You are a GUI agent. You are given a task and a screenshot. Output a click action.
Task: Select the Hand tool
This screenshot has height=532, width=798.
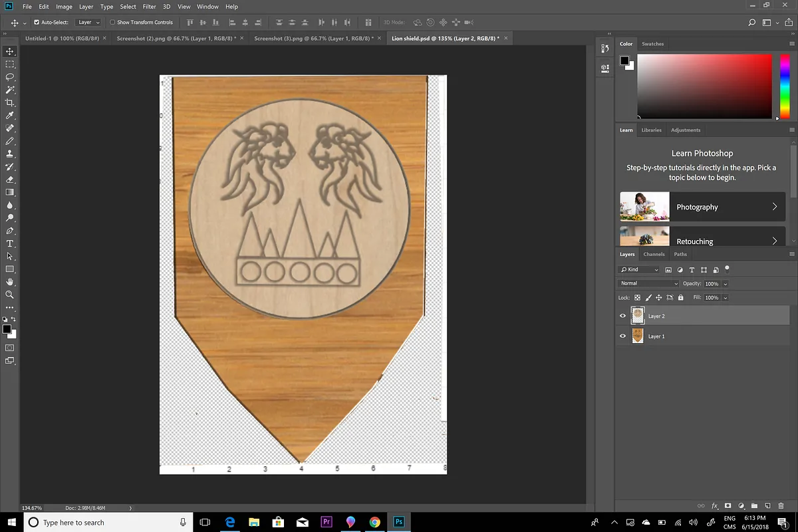tap(10, 281)
